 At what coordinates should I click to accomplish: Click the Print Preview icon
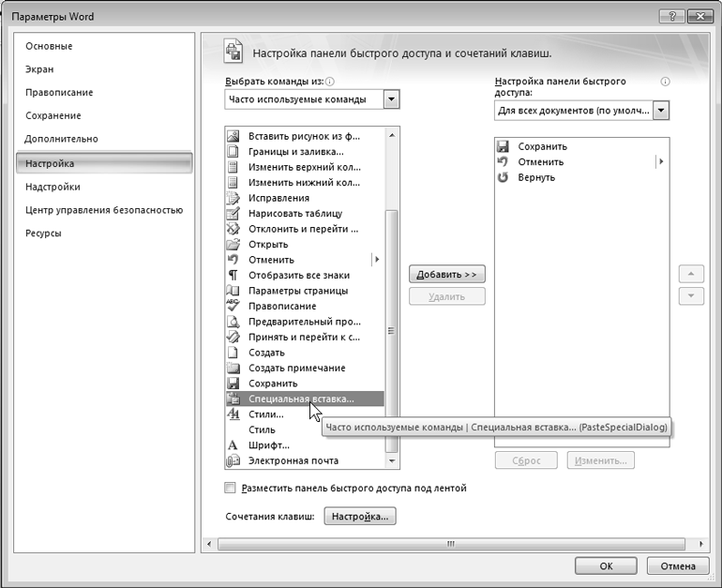[x=233, y=322]
